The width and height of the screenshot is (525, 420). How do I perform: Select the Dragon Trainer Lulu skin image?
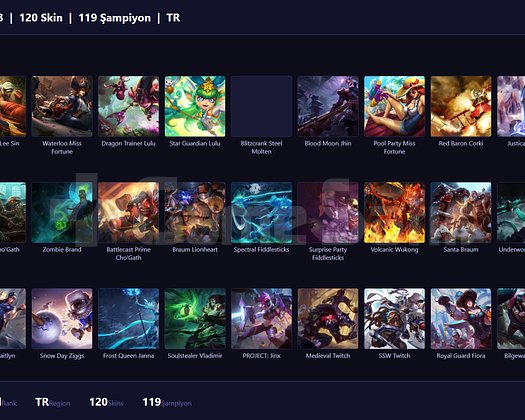pos(129,106)
